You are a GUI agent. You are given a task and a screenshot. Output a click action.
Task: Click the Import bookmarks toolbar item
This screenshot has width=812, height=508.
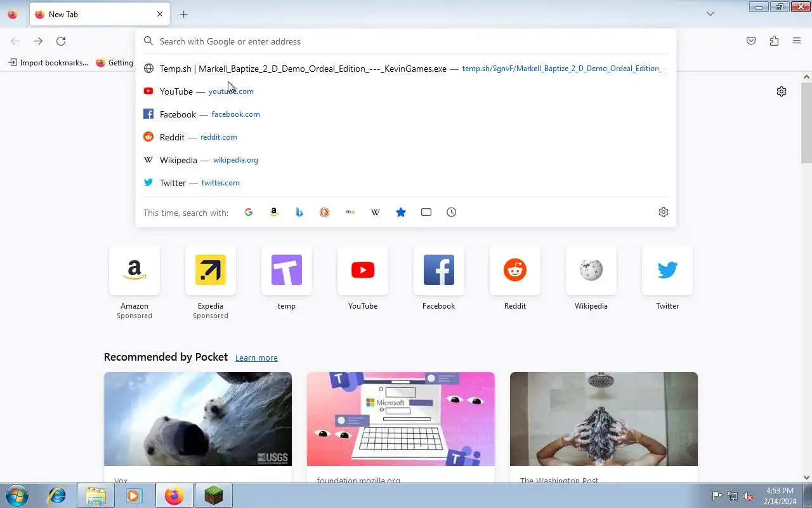tap(48, 62)
